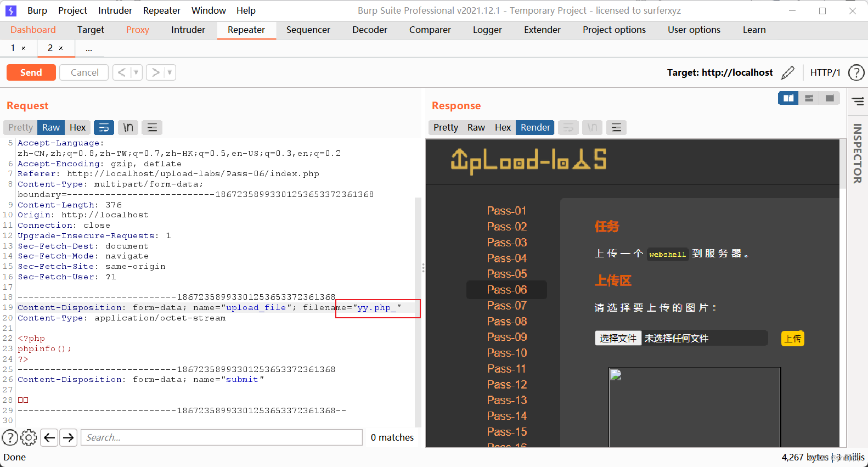868x467 pixels.
Task: Click the request search input field
Action: point(222,437)
